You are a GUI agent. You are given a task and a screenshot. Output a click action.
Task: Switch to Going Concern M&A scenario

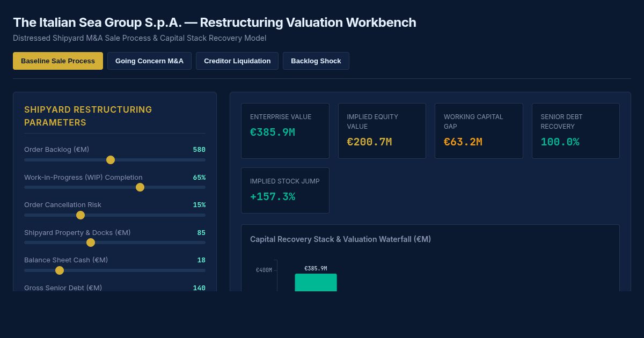pyautogui.click(x=149, y=61)
